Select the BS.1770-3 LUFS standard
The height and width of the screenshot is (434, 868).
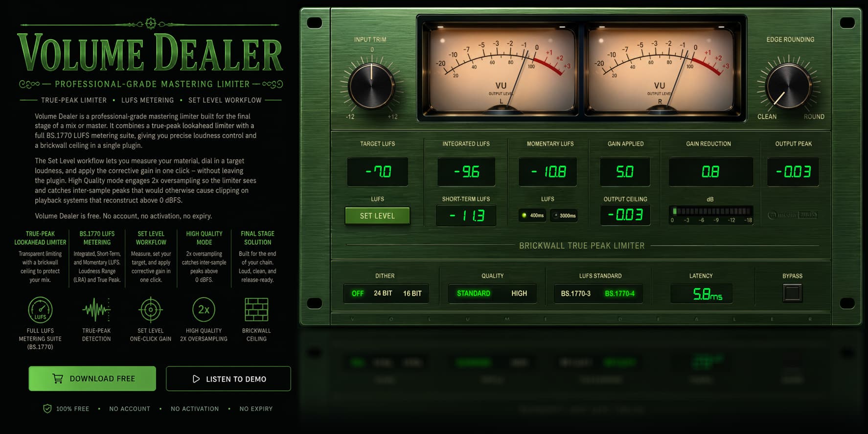click(x=576, y=294)
